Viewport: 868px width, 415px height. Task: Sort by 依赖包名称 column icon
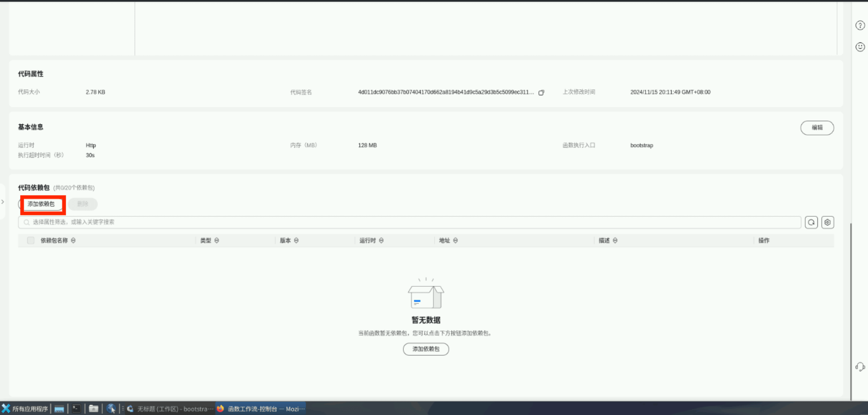click(x=73, y=241)
